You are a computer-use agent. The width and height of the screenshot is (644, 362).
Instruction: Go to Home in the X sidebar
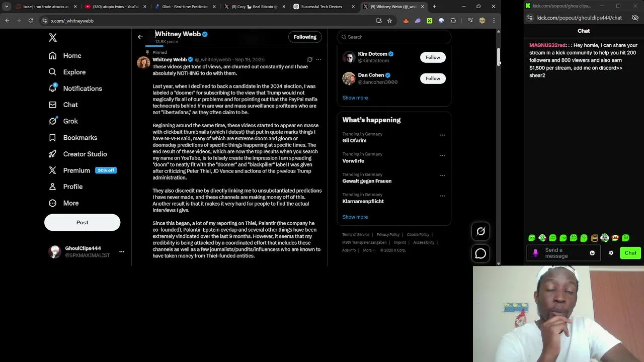(65, 56)
